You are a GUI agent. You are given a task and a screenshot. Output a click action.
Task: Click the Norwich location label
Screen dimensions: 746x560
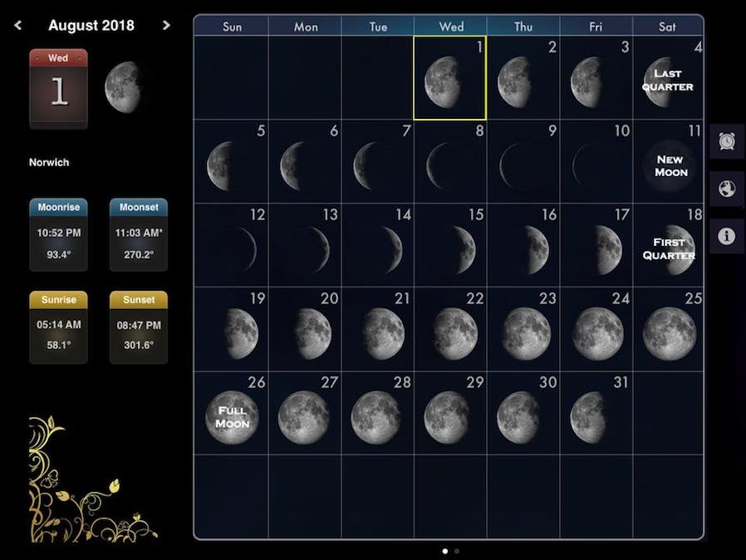[x=49, y=163]
